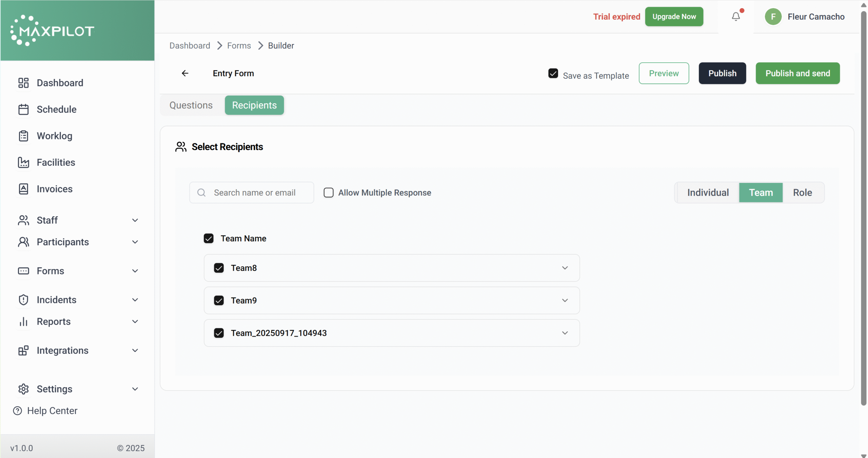
Task: Uncheck the Team9 checkbox
Action: tap(219, 300)
